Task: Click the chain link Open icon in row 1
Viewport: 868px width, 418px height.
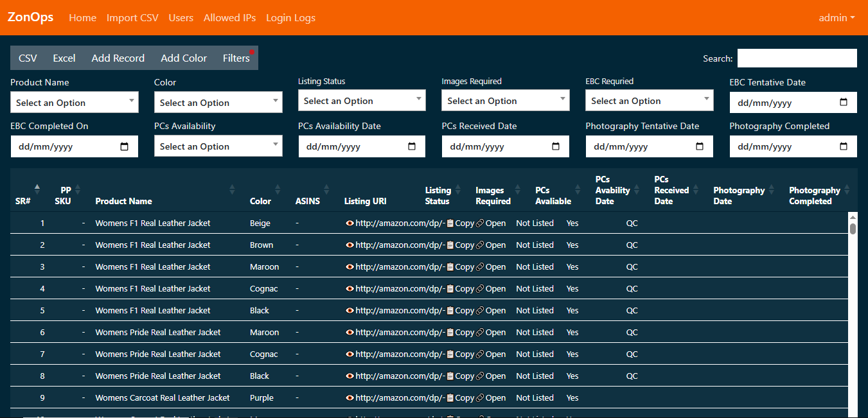Action: 480,223
